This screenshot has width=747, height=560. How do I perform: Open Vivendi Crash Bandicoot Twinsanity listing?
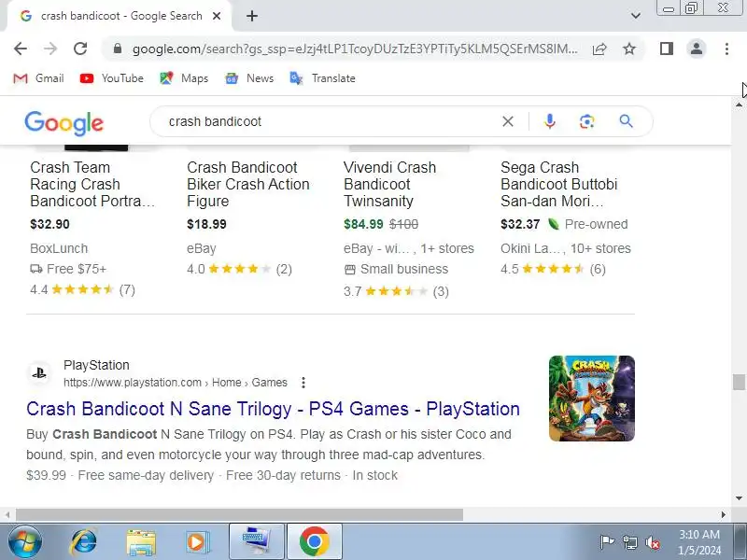389,184
